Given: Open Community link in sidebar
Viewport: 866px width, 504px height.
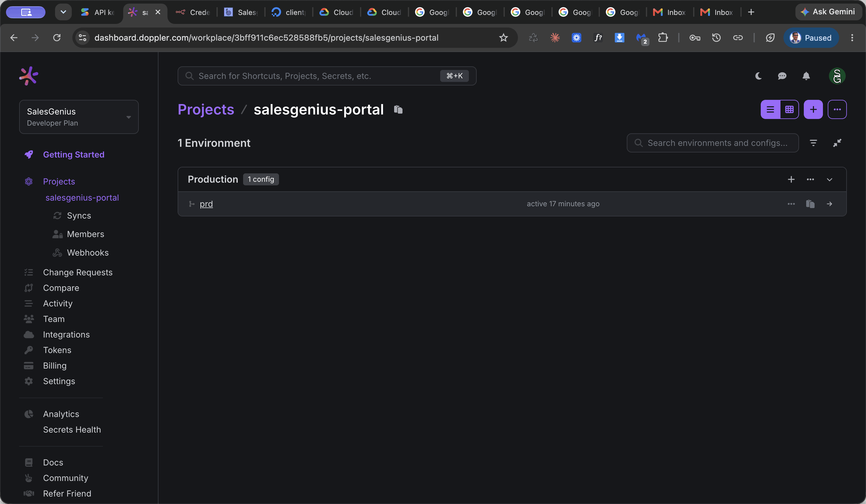Looking at the screenshot, I should point(65,478).
